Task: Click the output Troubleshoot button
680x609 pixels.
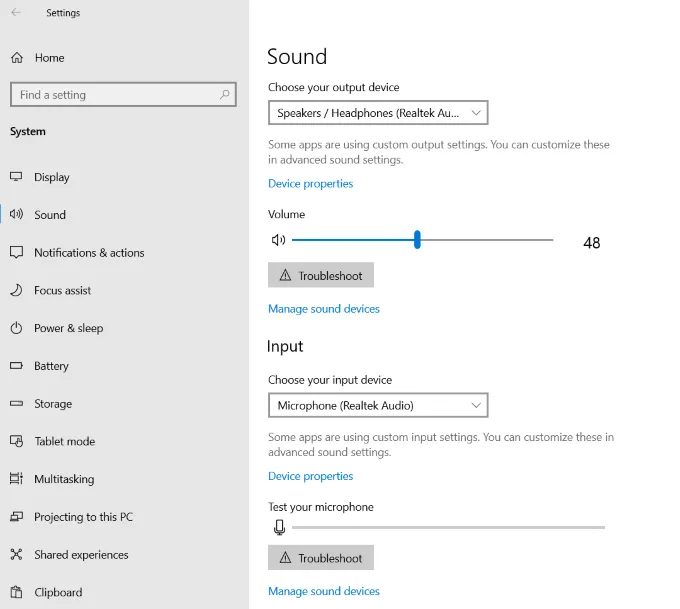Action: point(321,275)
